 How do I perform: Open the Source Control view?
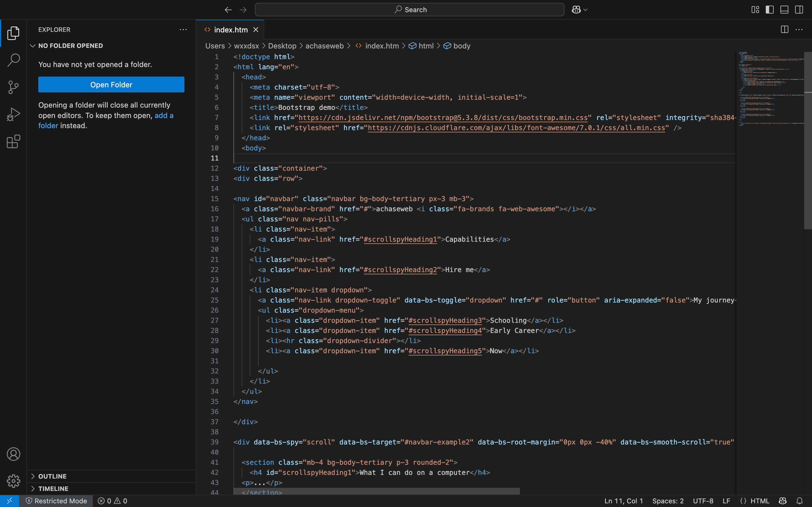tap(14, 87)
